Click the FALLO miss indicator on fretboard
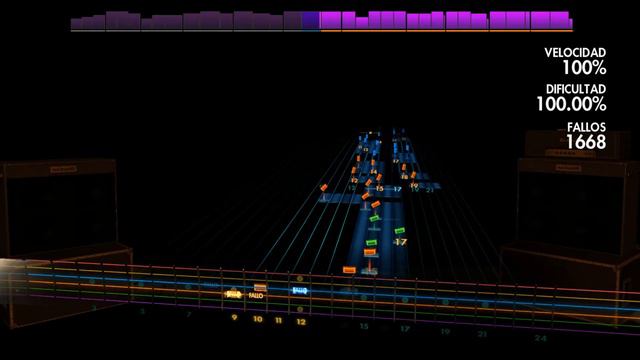Image resolution: width=640 pixels, height=360 pixels. click(x=256, y=296)
